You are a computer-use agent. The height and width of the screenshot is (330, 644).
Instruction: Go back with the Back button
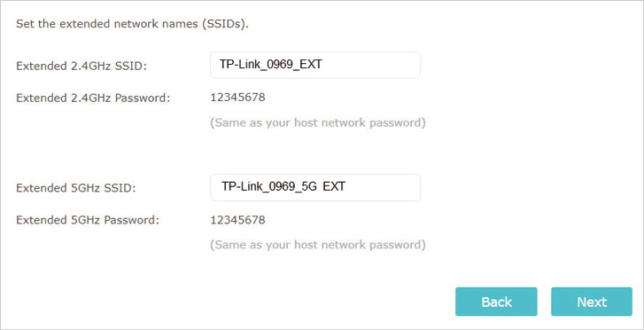pos(496,302)
